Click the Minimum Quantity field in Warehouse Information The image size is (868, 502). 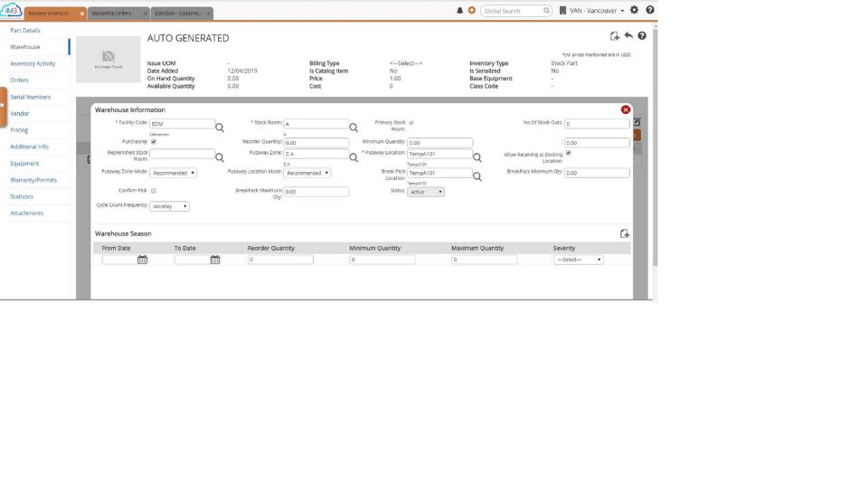[440, 142]
